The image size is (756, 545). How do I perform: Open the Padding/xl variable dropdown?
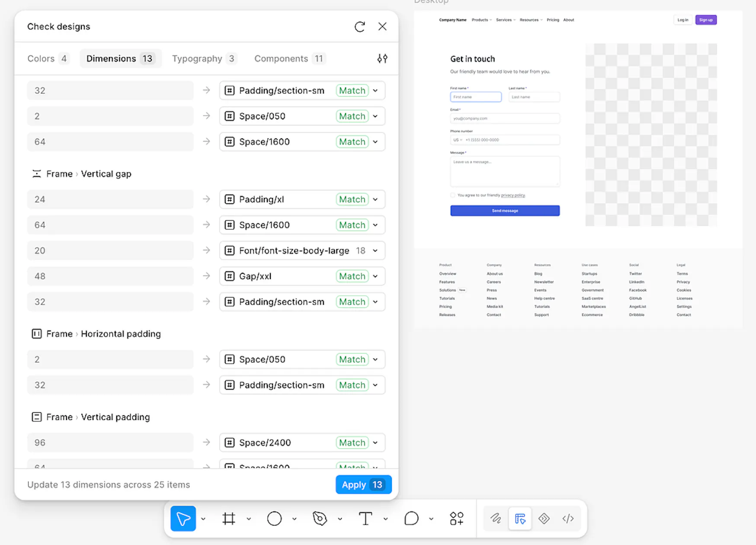click(x=375, y=199)
